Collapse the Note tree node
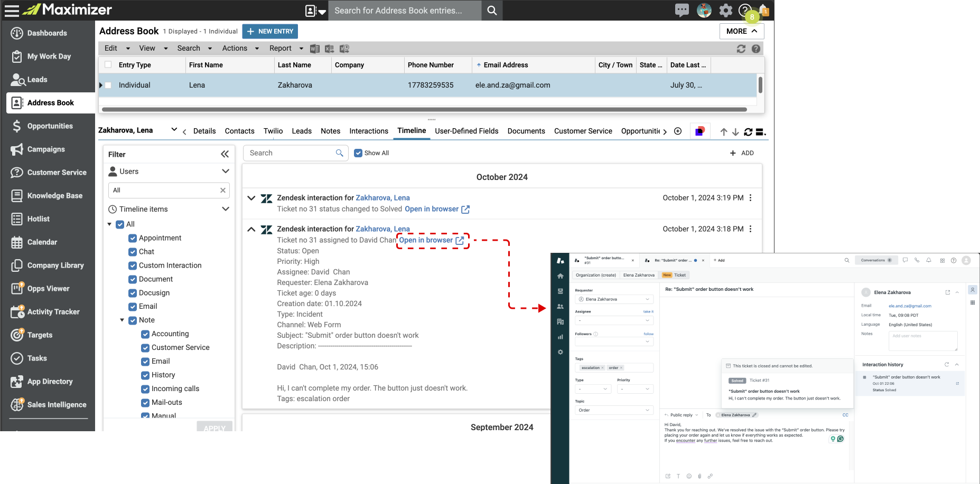 122,320
